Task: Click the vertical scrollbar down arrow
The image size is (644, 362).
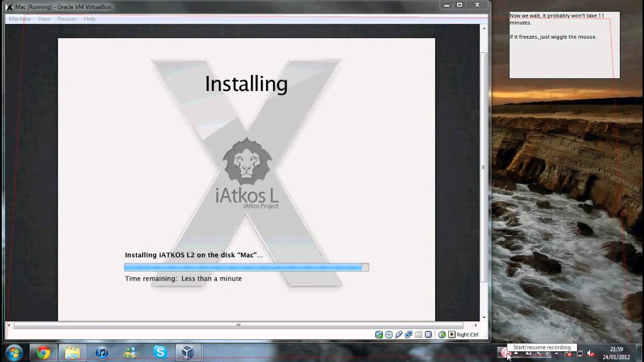Action: click(484, 318)
